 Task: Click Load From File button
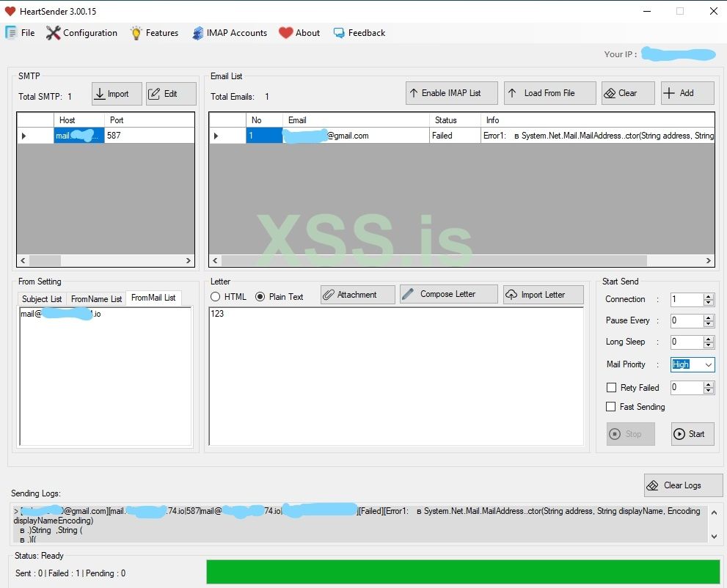tap(550, 93)
